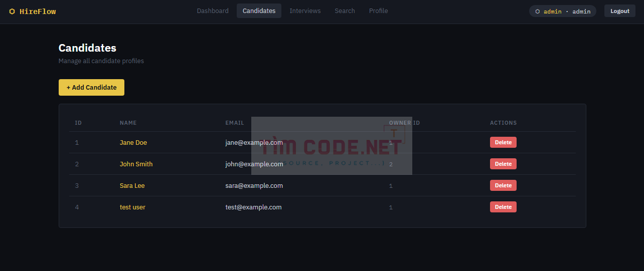
Task: Click the sara@example.com email cell
Action: (254, 186)
